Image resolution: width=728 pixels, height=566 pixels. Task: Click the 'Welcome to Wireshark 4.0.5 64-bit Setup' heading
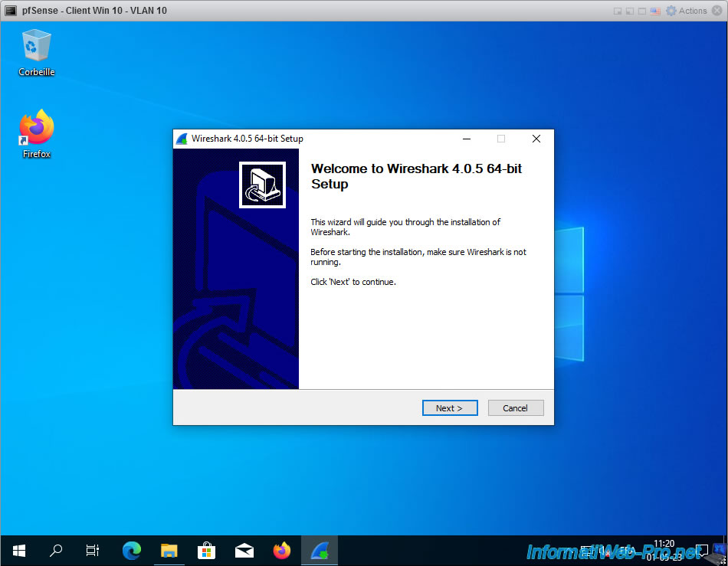416,176
